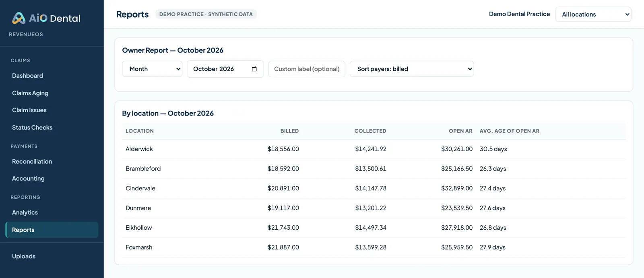Click Dunmere billed amount $19,117.00

[283, 208]
